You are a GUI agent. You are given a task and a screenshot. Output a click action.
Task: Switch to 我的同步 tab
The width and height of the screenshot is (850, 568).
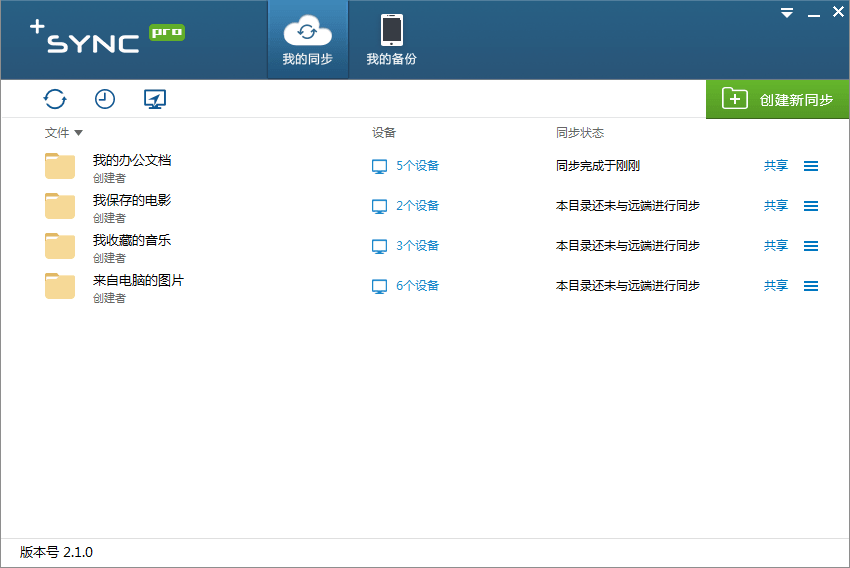pyautogui.click(x=307, y=40)
